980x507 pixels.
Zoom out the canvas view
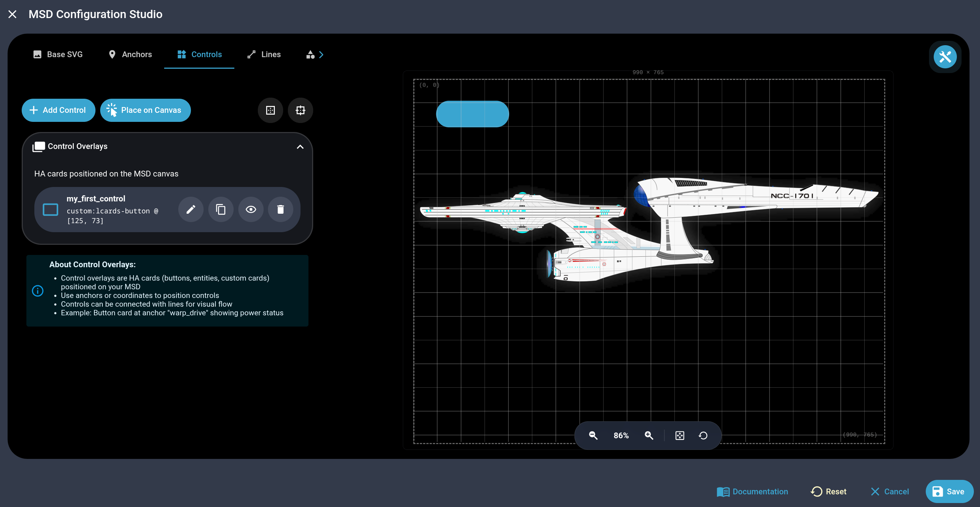[593, 435]
